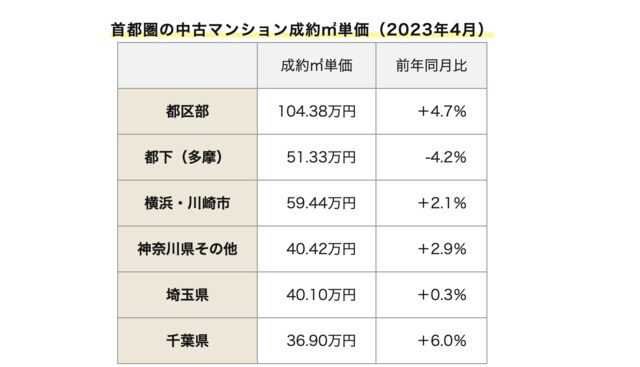Image resolution: width=640 pixels, height=367 pixels.
Task: Click the -4.2% change value
Action: click(x=445, y=157)
